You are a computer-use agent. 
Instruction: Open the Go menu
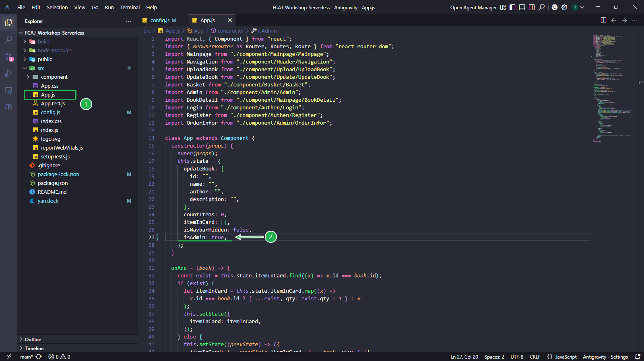(95, 7)
